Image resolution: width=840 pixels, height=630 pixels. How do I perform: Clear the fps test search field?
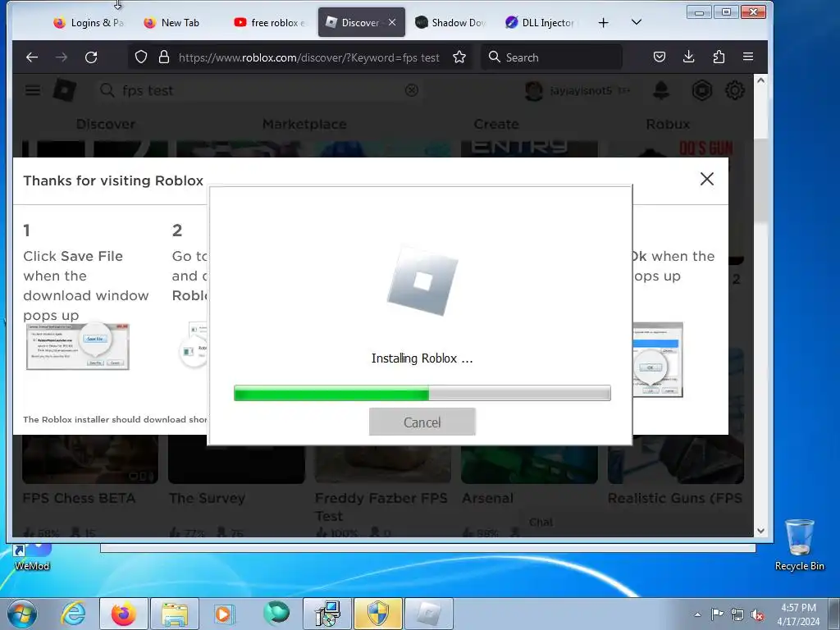[x=412, y=90]
